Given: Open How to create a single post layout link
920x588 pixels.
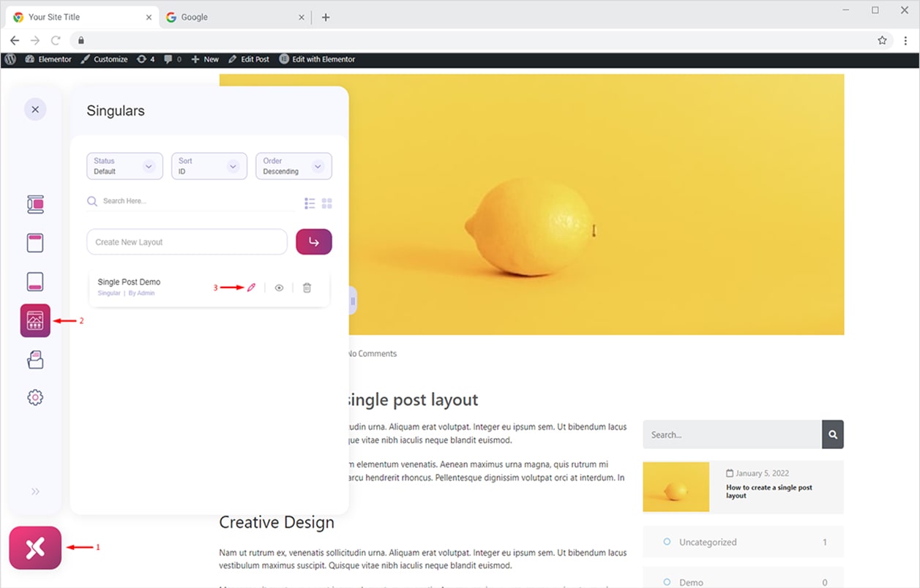Looking at the screenshot, I should coord(769,491).
